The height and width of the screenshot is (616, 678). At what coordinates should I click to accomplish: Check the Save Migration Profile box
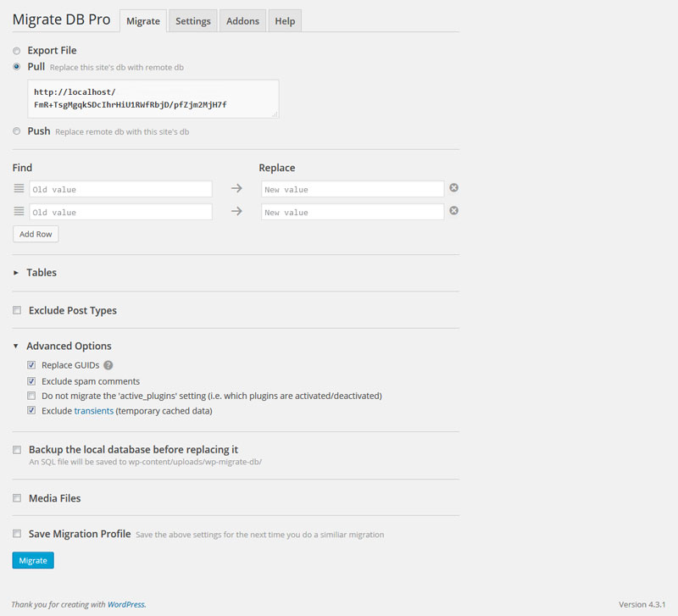tap(17, 534)
